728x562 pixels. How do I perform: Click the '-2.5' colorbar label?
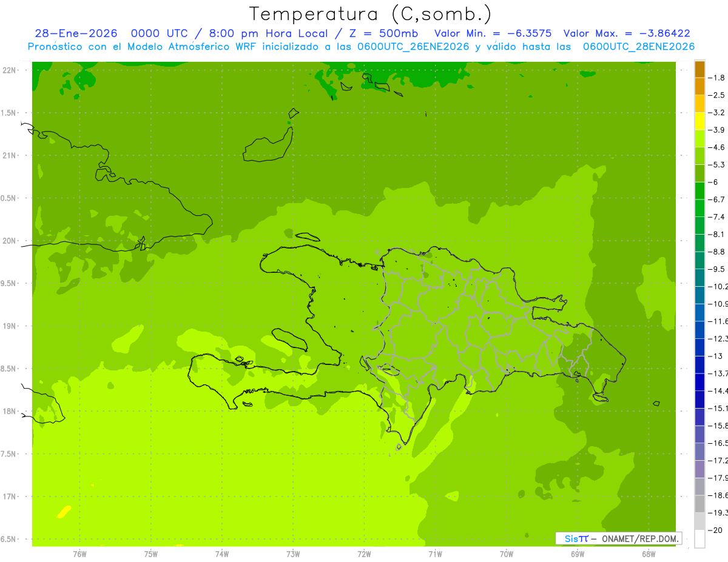(x=716, y=95)
